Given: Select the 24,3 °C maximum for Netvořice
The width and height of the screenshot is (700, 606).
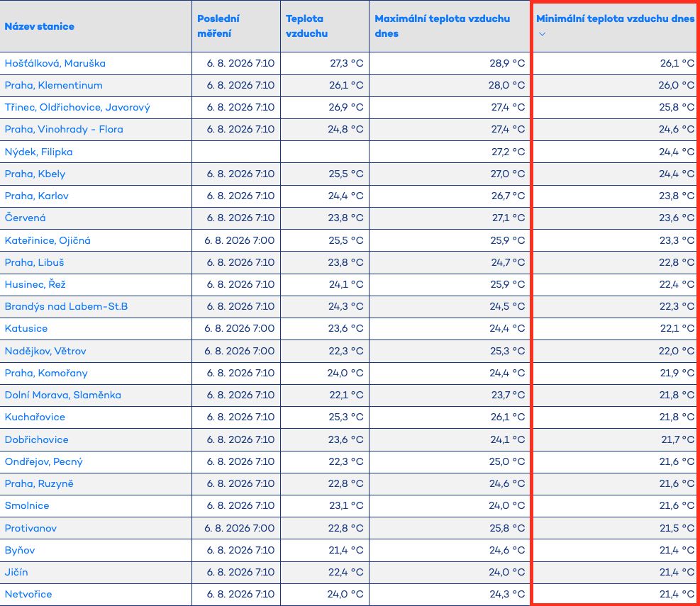Looking at the screenshot, I should [507, 595].
